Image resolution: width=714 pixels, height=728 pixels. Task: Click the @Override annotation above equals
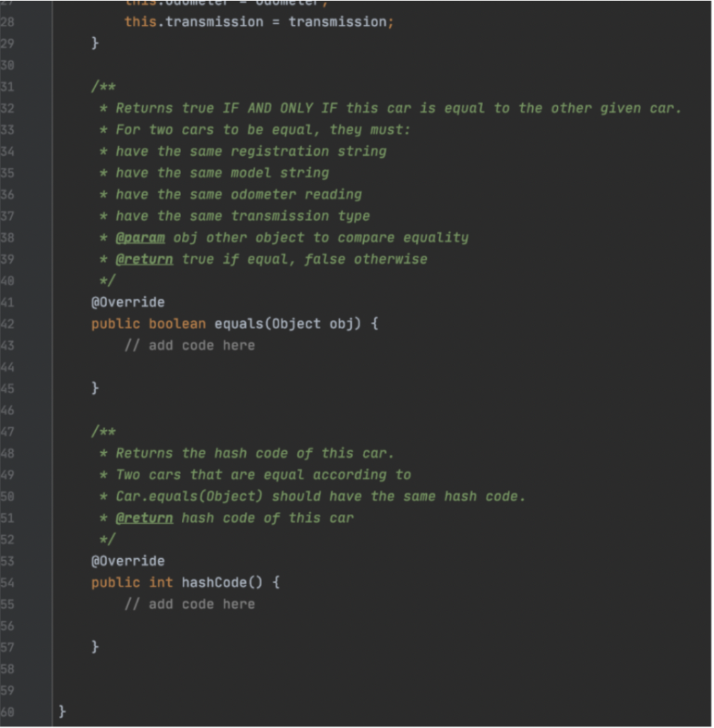tap(128, 303)
